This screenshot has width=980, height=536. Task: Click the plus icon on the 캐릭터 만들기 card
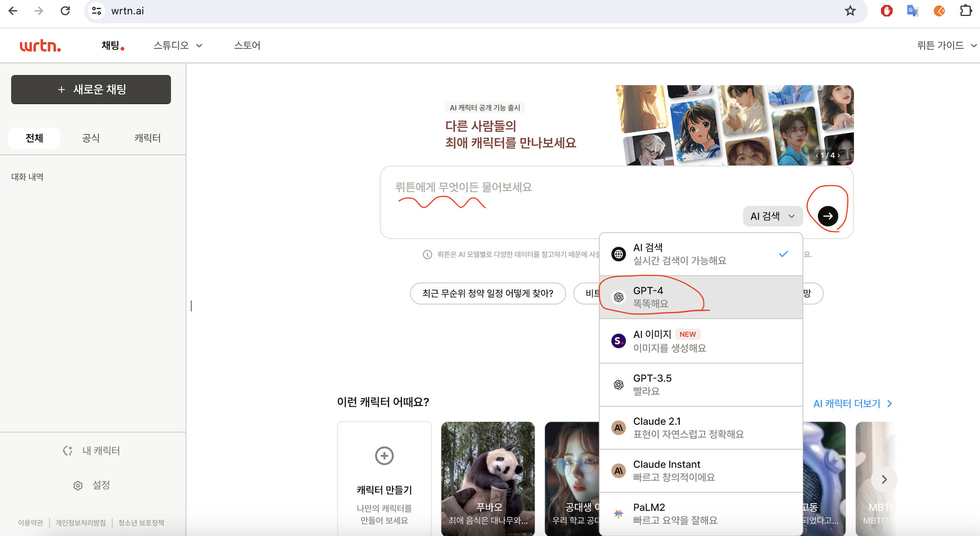pos(384,456)
